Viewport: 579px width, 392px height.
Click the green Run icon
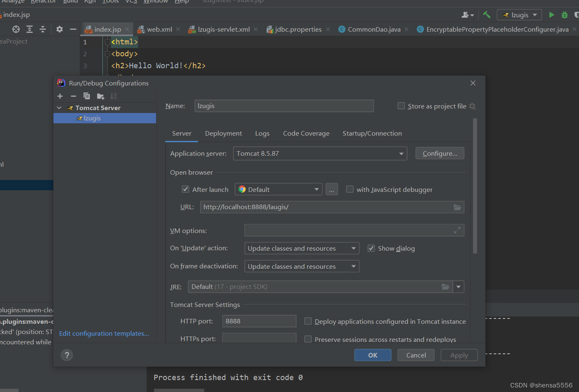(x=551, y=15)
